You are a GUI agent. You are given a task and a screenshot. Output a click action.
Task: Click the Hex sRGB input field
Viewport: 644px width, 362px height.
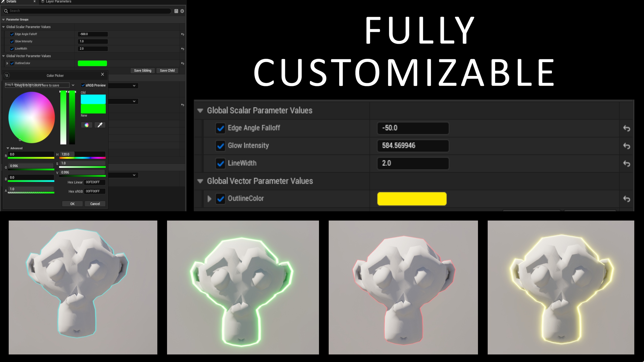(x=95, y=191)
